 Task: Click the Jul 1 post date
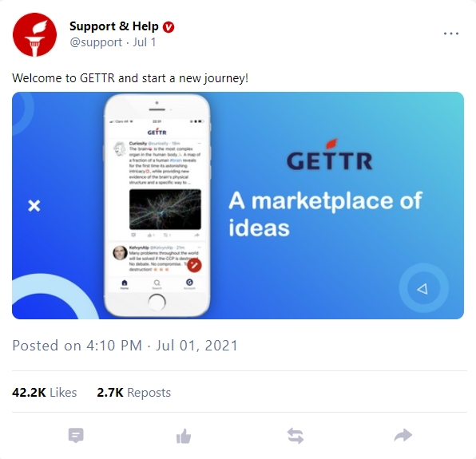[x=145, y=42]
